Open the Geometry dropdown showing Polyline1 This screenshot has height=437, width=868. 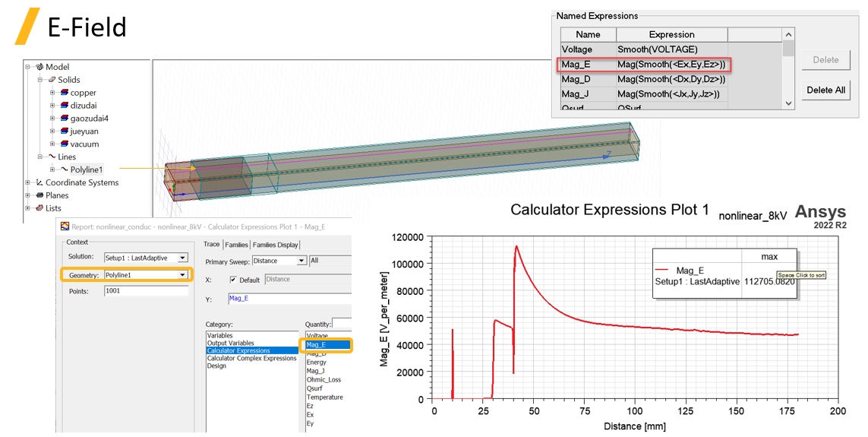point(182,274)
